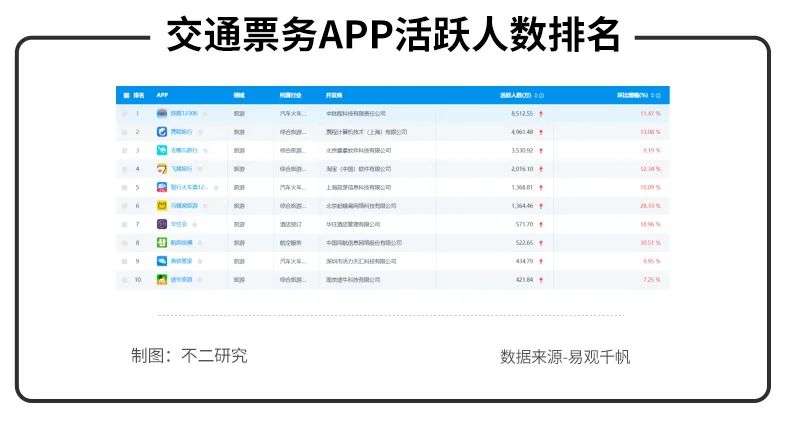
Task: Open the app icon in rank 3 row
Action: click(162, 150)
